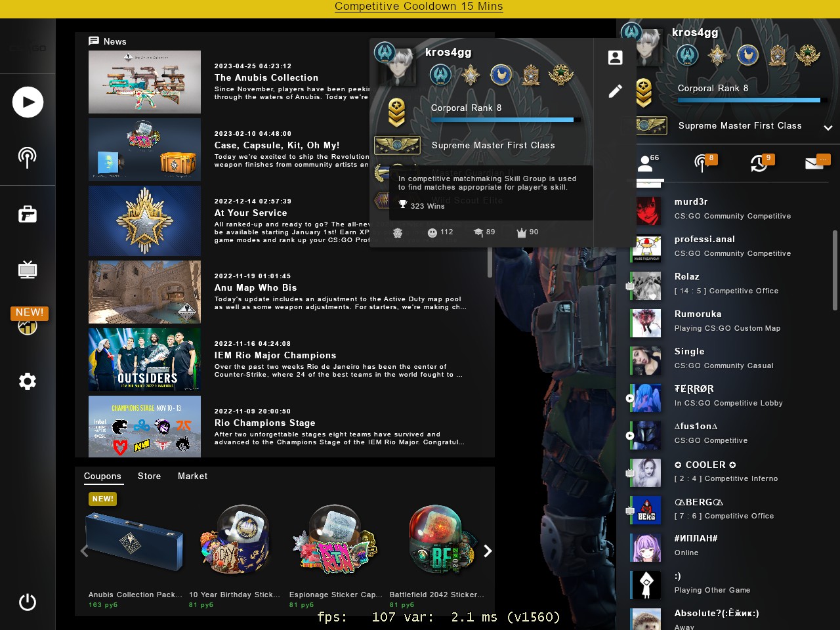Click the XP progress bar on the profile card
This screenshot has height=630, width=840.
[x=506, y=120]
